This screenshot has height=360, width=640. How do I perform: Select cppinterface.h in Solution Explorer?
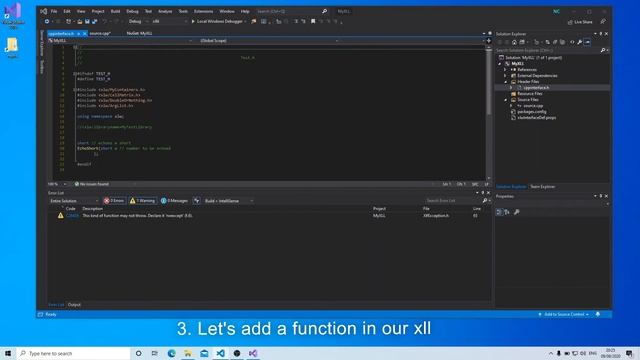coord(536,88)
